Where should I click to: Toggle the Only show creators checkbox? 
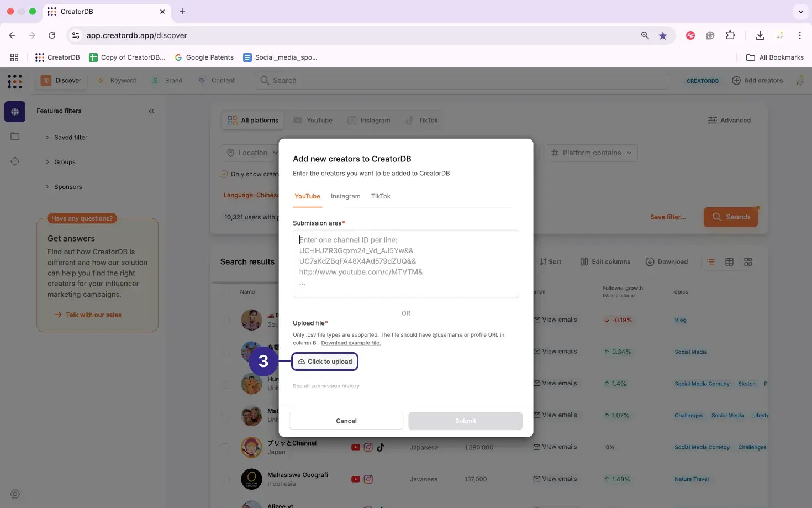click(x=224, y=174)
